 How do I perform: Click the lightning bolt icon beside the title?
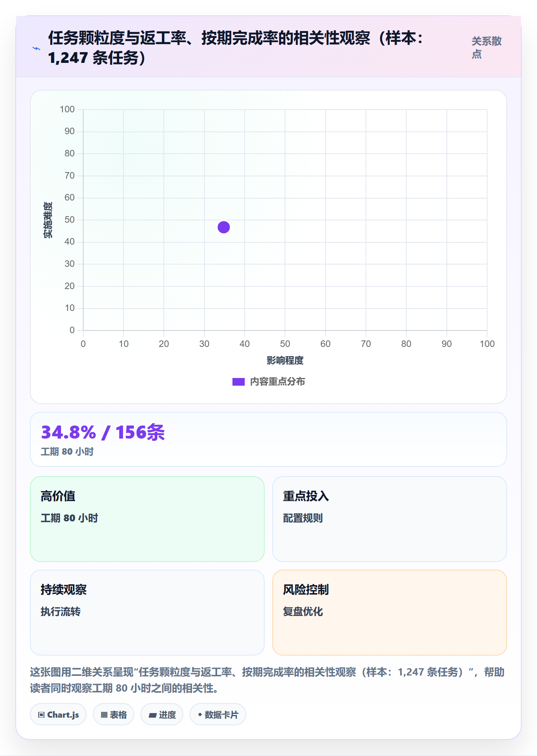click(36, 48)
